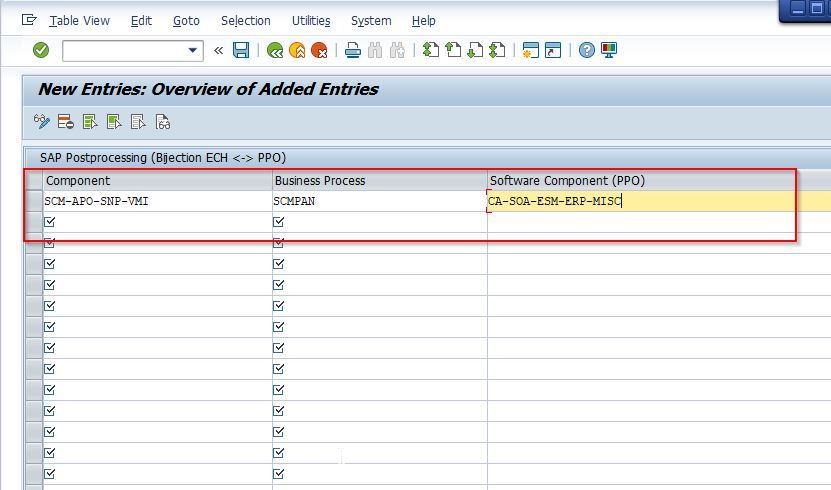The width and height of the screenshot is (831, 490).
Task: Select the row selector beside SCM-APO-SNP-VMI
Action: 34,201
